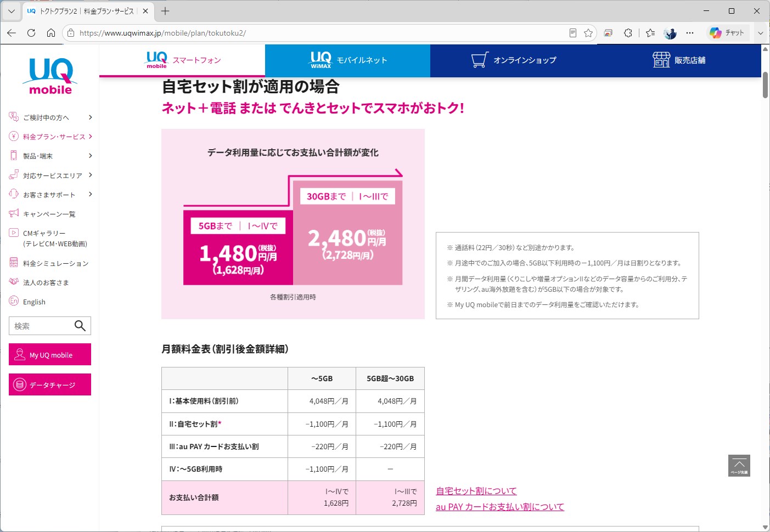The height and width of the screenshot is (532, 770).
Task: Open browser settings and more menu
Action: (690, 33)
